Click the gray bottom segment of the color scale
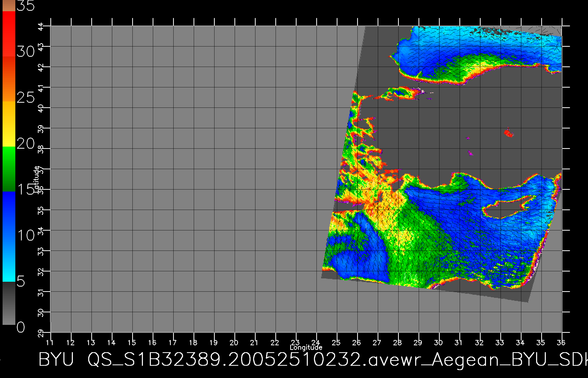 point(9,303)
